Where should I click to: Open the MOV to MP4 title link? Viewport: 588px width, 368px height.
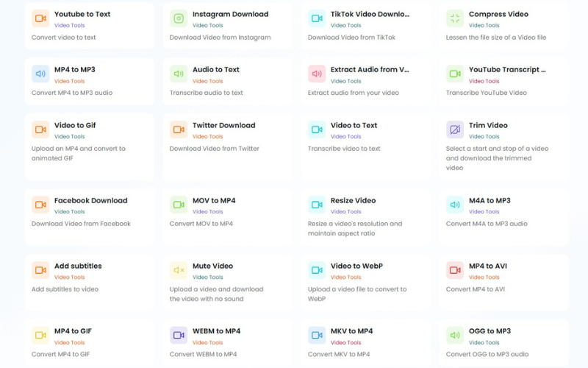[x=214, y=200]
